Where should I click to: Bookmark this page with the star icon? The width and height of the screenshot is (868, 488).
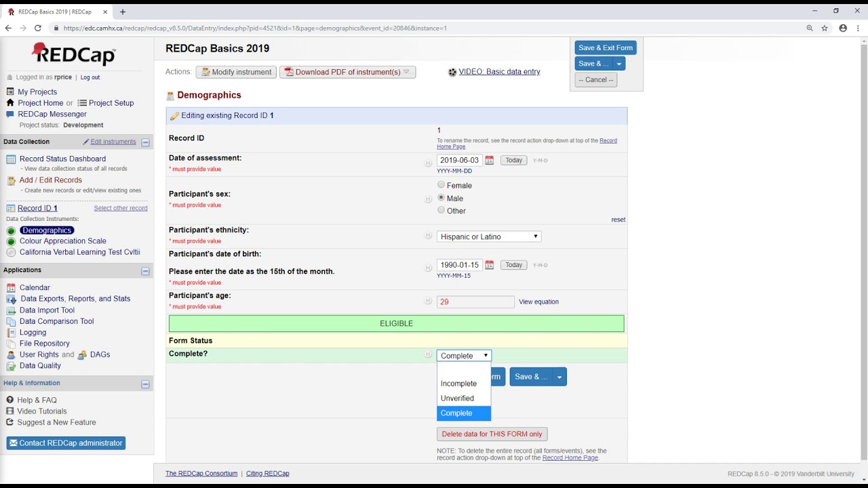pyautogui.click(x=825, y=28)
